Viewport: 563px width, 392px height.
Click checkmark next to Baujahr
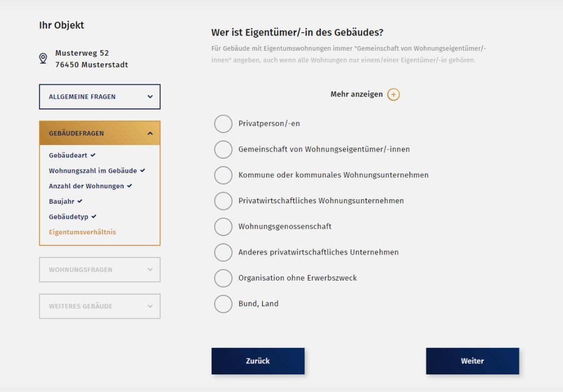(80, 201)
